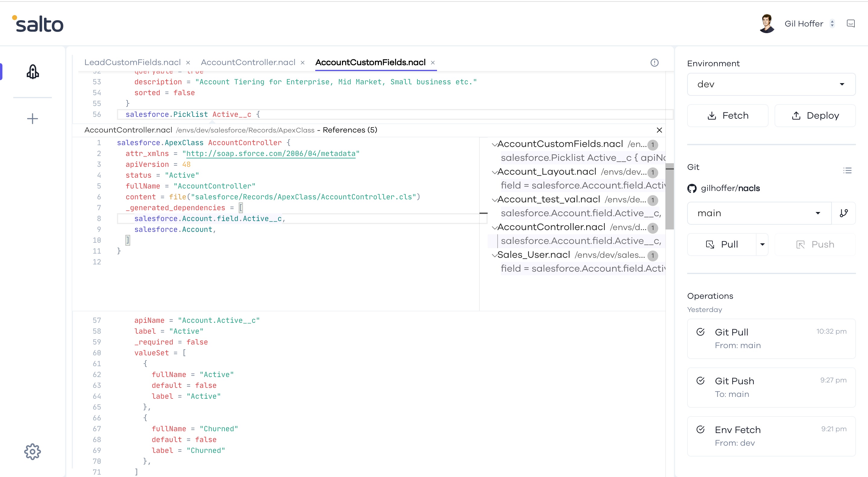The height and width of the screenshot is (477, 868).
Task: Collapse Account_test_val.nacl reference group
Action: [x=494, y=200]
